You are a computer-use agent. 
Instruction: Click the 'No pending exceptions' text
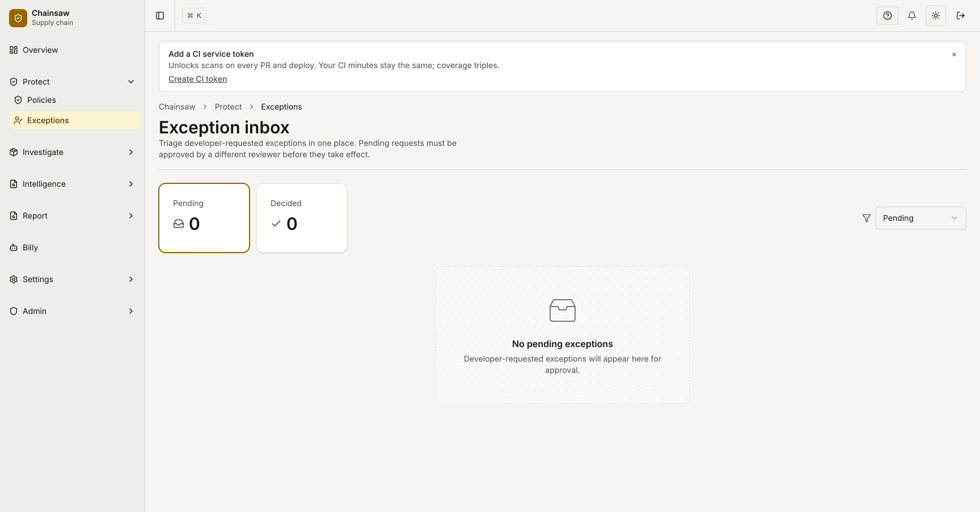click(563, 344)
